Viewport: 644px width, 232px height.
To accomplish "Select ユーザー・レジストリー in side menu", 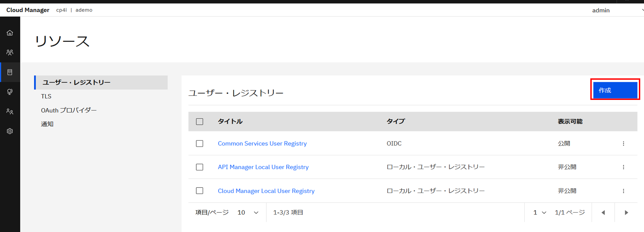I will tap(101, 82).
